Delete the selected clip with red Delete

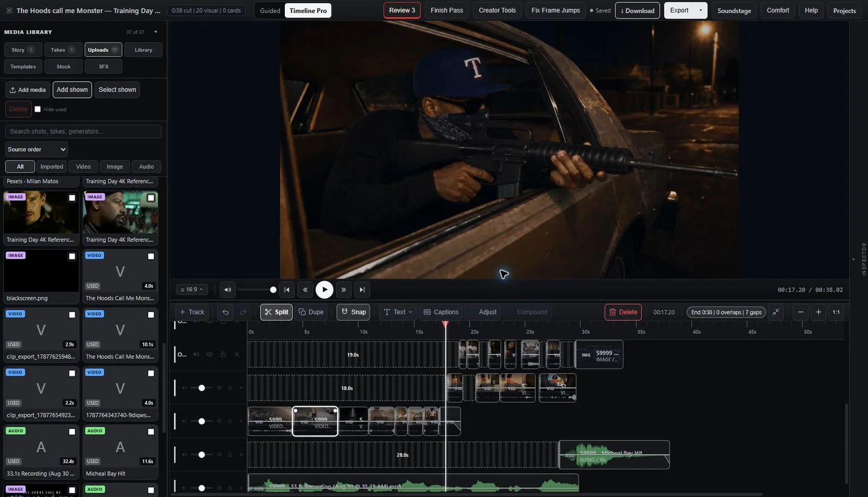tap(623, 312)
